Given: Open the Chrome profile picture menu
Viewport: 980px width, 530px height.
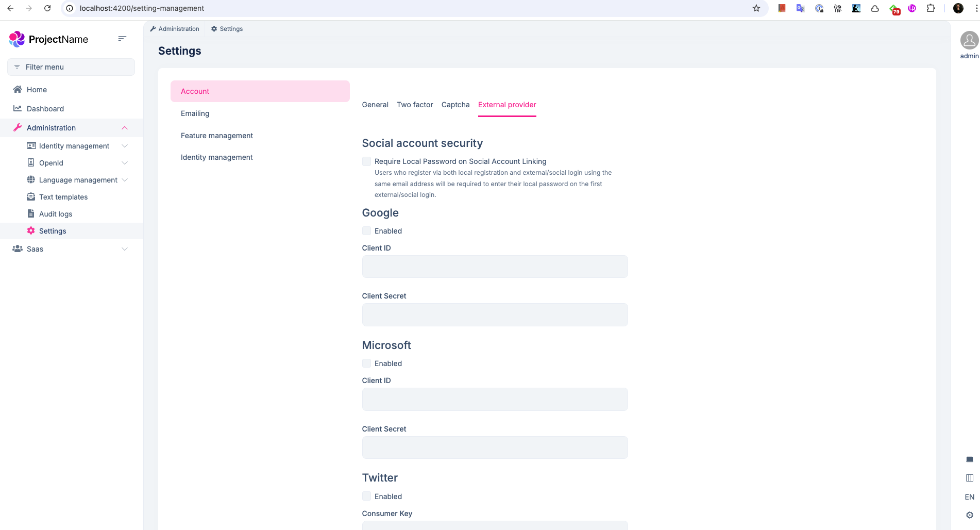Looking at the screenshot, I should click(x=958, y=8).
